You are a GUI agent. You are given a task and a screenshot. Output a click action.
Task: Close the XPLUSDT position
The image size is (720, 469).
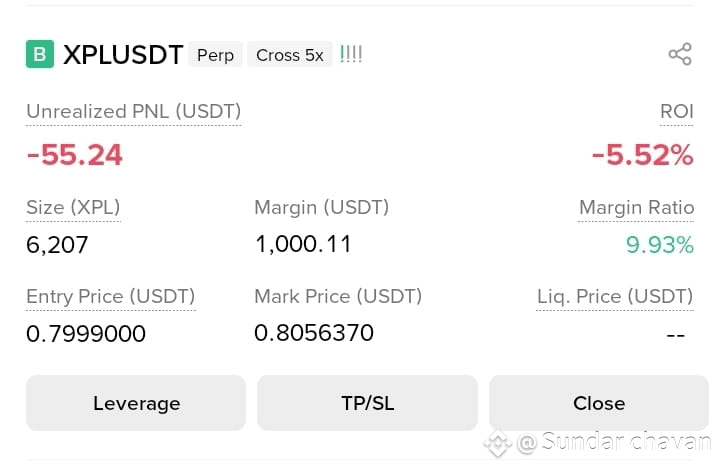pyautogui.click(x=599, y=403)
